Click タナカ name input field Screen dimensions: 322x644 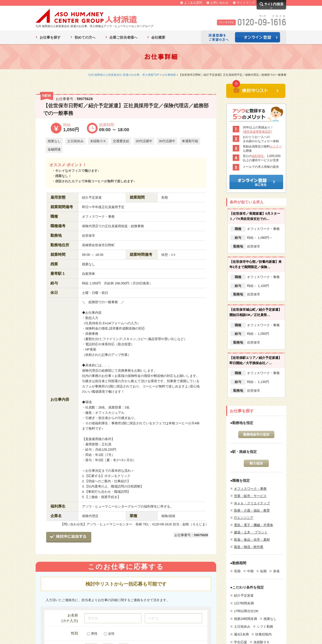point(113,618)
